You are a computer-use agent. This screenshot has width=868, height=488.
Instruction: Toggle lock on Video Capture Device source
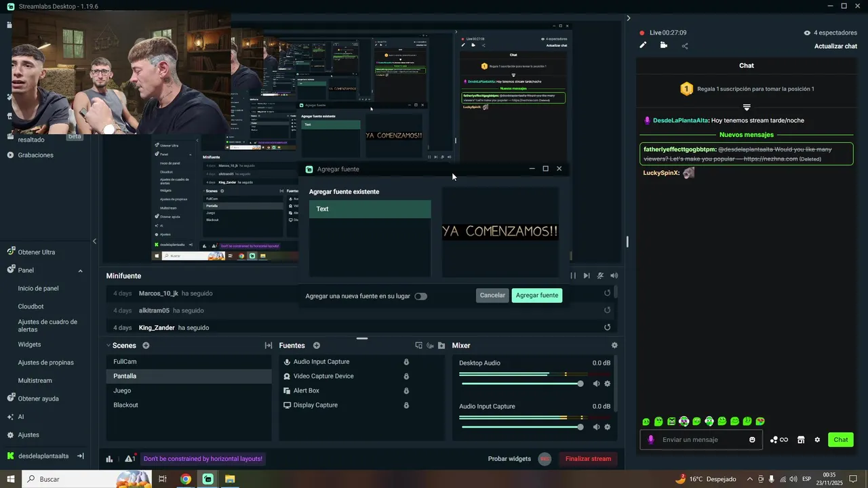tap(406, 376)
